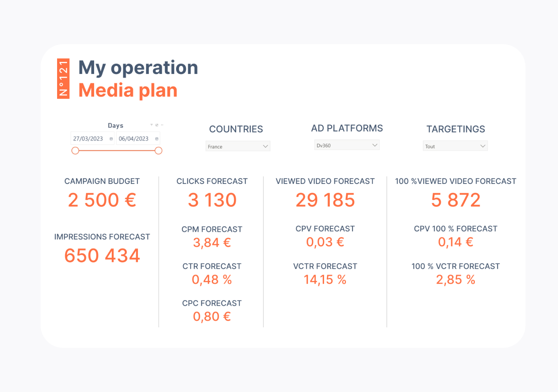Click the left handle of the Days slider
The height and width of the screenshot is (392, 558).
75,151
